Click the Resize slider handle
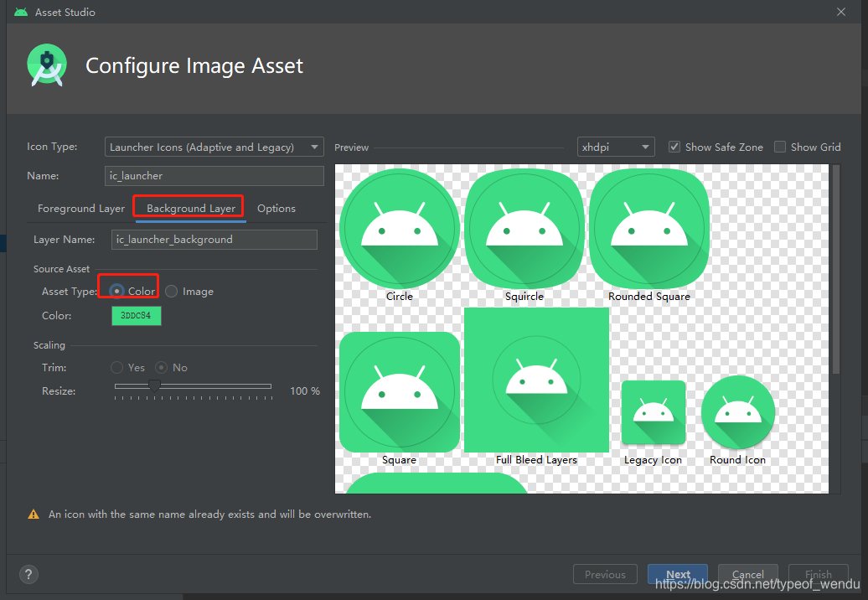The height and width of the screenshot is (600, 868). coord(154,385)
